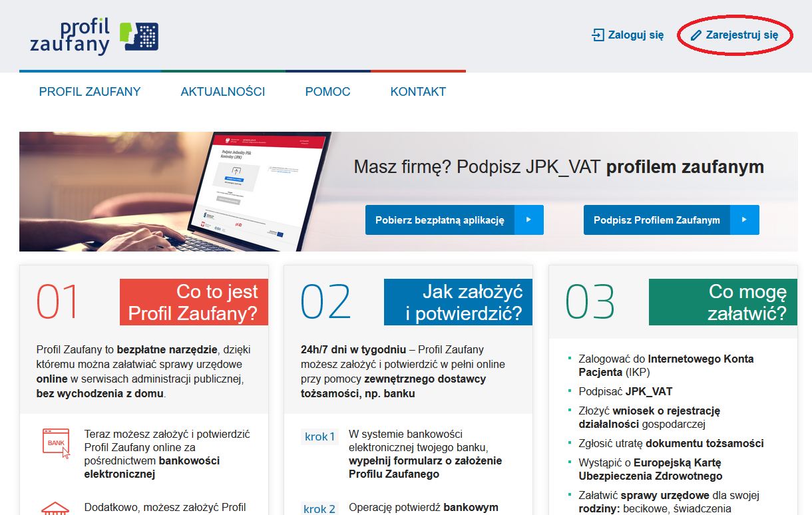Screen dimensions: 812x515
Task: Click the pencil icon beside Zarejestruj się
Action: [696, 35]
